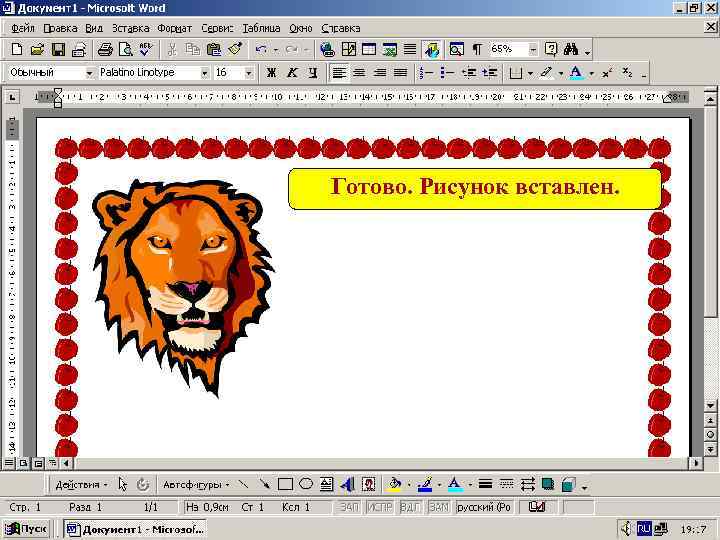Toggle italic К formatting
The height and width of the screenshot is (540, 720).
tap(292, 73)
